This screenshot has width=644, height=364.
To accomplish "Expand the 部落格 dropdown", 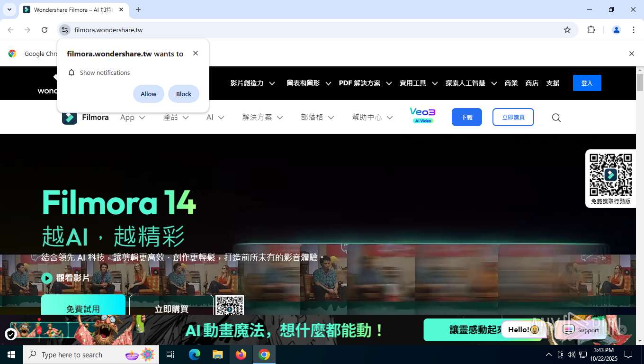I will click(317, 117).
